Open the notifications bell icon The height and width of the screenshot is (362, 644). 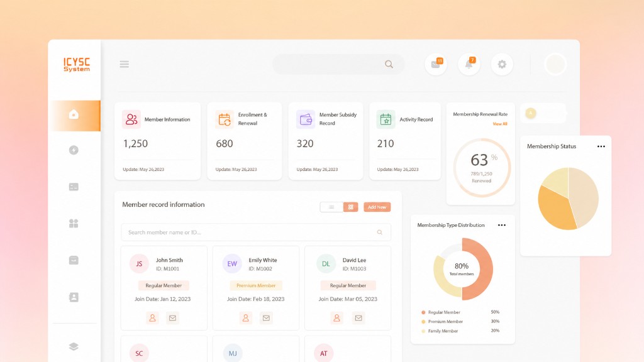[469, 64]
